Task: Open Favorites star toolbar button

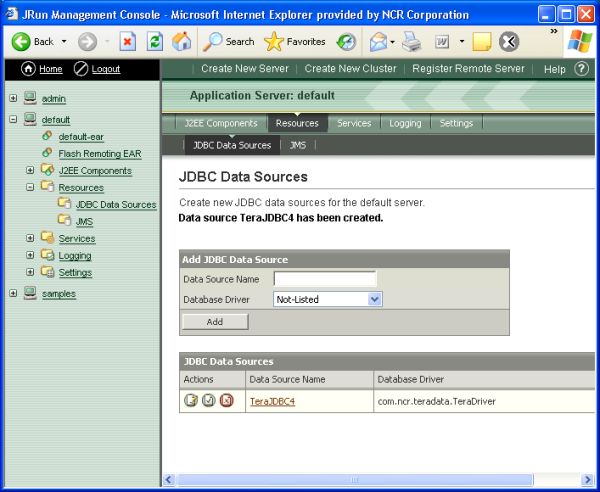Action: (x=294, y=41)
